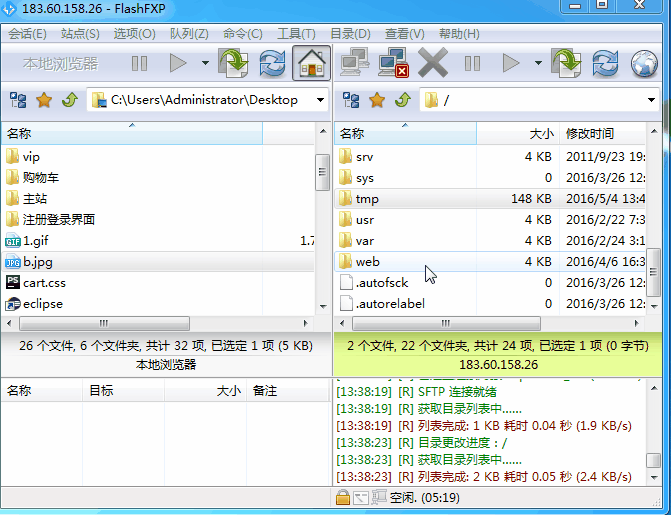Viewport: 671px width, 515px height.
Task: Open the 会话(E) menu
Action: 27,34
